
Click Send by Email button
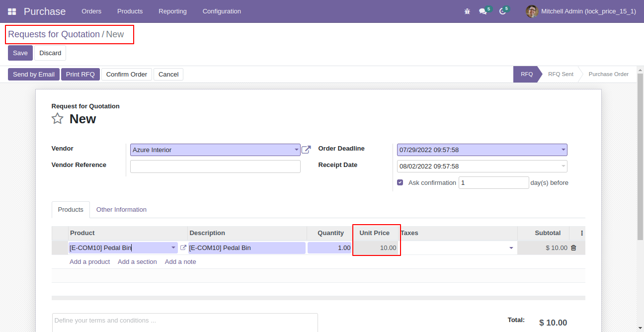[x=34, y=75]
